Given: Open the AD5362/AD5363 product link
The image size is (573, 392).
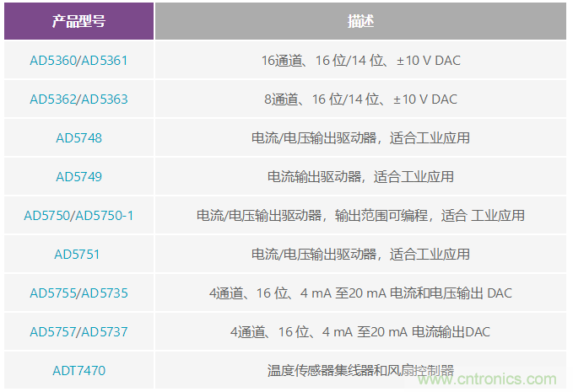Looking at the screenshot, I should (x=78, y=99).
